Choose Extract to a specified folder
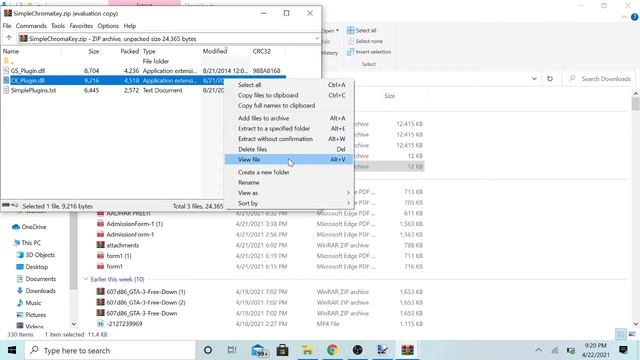The image size is (640, 360). point(289,129)
